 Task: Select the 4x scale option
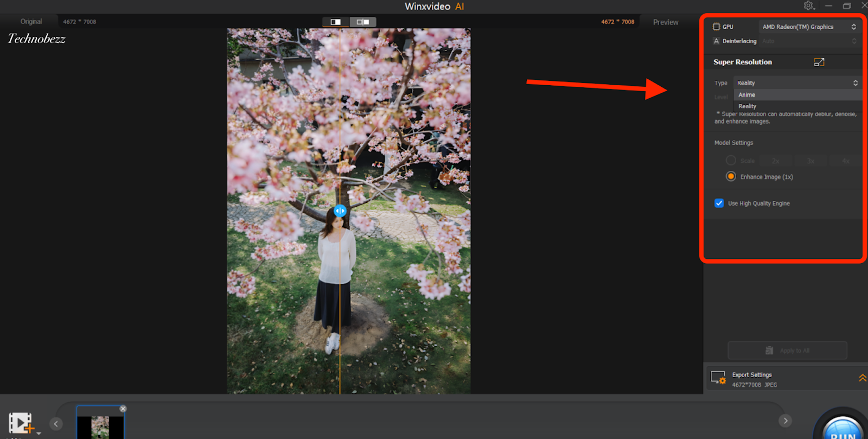pyautogui.click(x=845, y=161)
